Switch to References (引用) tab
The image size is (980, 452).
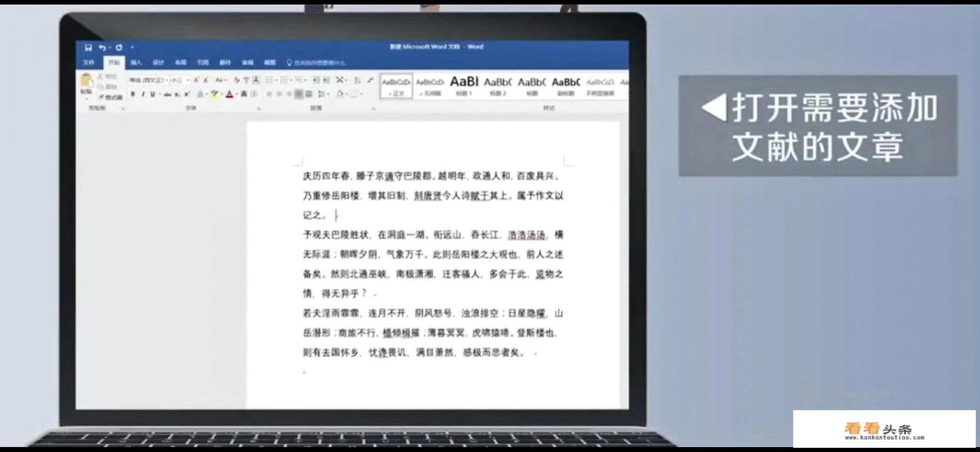203,63
